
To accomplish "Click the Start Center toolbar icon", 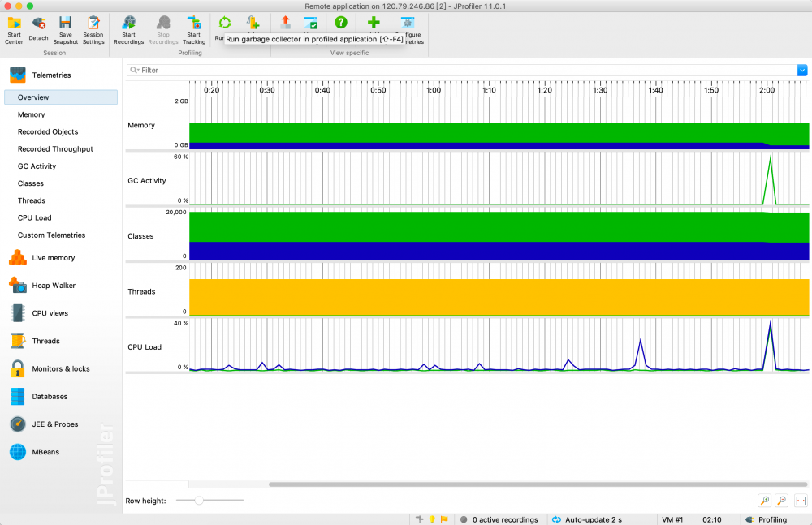I will click(x=14, y=24).
